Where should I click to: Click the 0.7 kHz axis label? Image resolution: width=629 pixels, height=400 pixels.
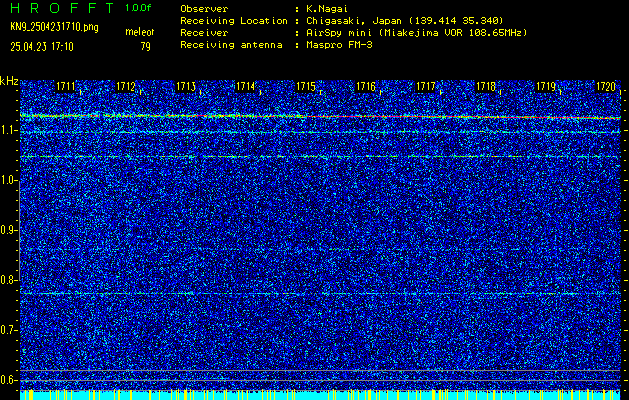pyautogui.click(x=8, y=330)
